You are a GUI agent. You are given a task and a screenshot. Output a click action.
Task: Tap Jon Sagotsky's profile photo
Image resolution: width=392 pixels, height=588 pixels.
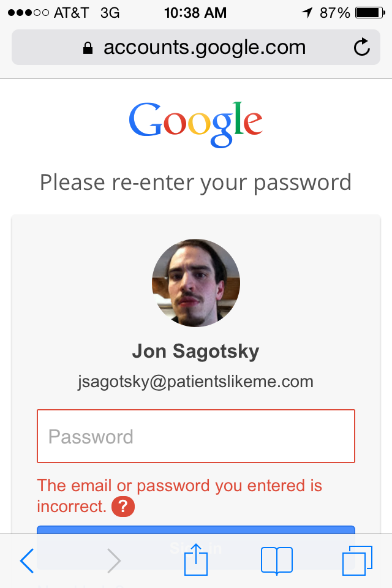196,283
